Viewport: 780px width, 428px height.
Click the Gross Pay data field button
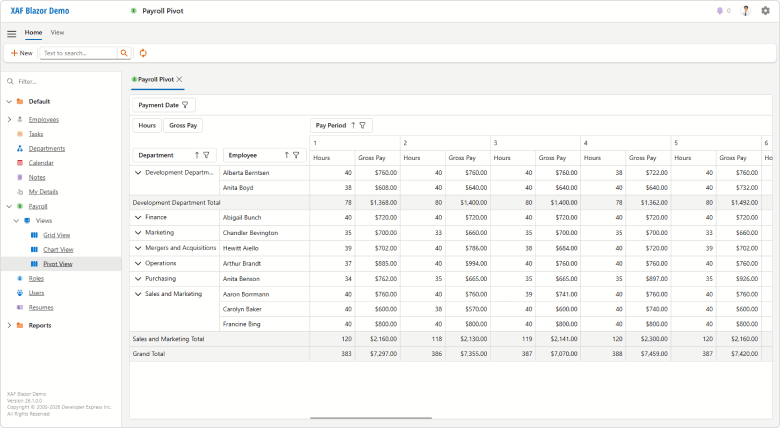coord(183,125)
